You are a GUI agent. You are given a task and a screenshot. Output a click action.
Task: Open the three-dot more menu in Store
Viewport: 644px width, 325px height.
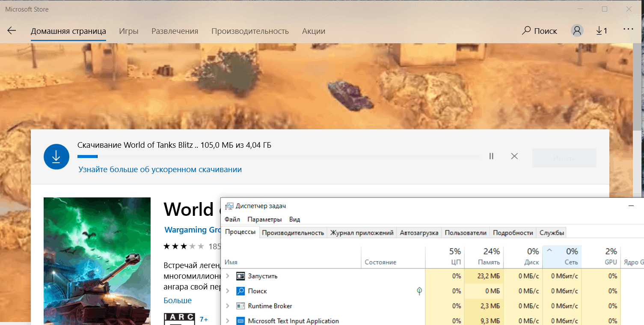pos(628,29)
